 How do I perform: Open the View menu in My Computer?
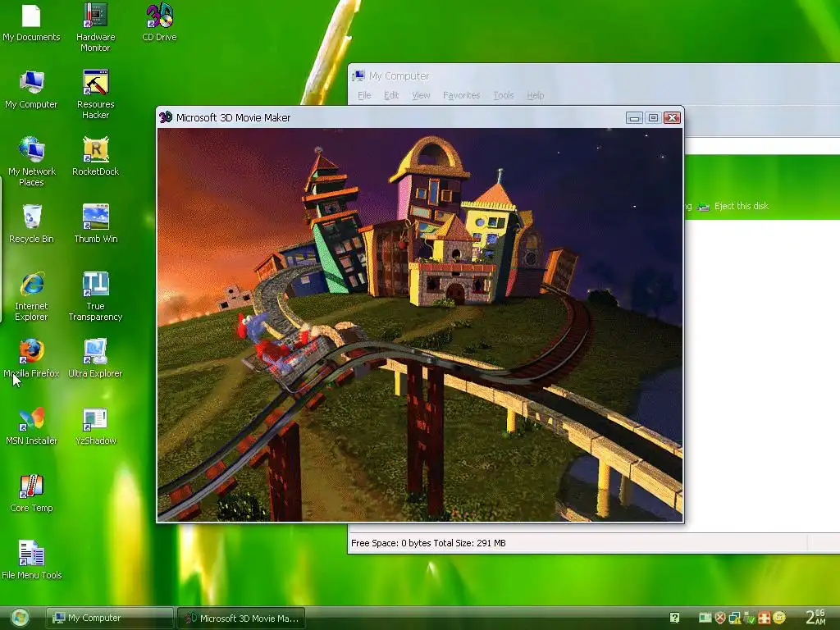[421, 95]
